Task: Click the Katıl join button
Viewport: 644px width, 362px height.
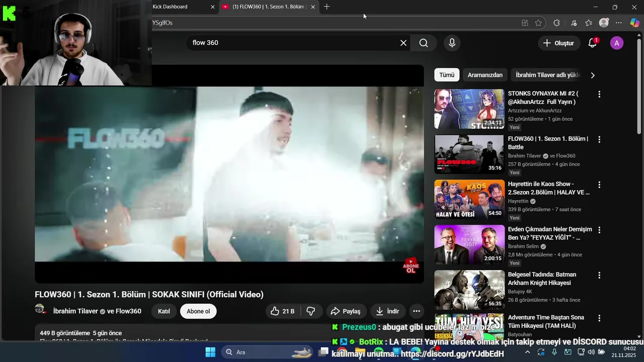Action: [x=164, y=311]
